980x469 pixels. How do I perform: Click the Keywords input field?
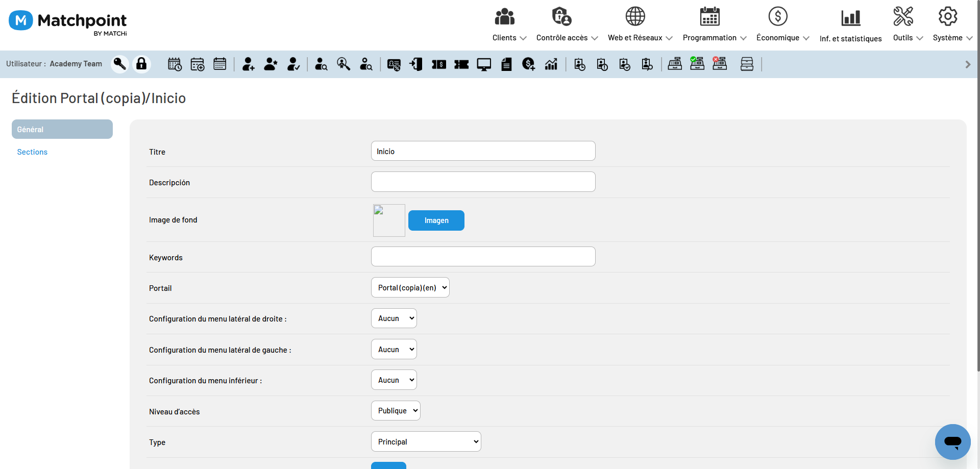483,257
